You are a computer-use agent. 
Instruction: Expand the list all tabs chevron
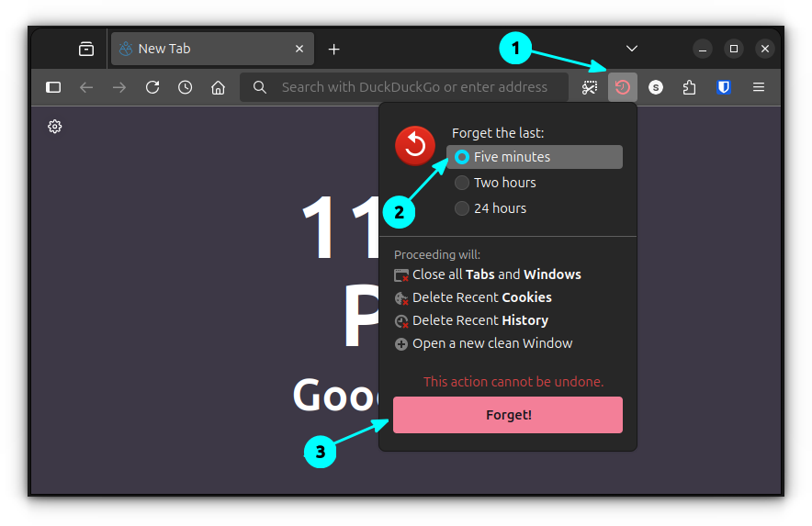click(x=632, y=49)
